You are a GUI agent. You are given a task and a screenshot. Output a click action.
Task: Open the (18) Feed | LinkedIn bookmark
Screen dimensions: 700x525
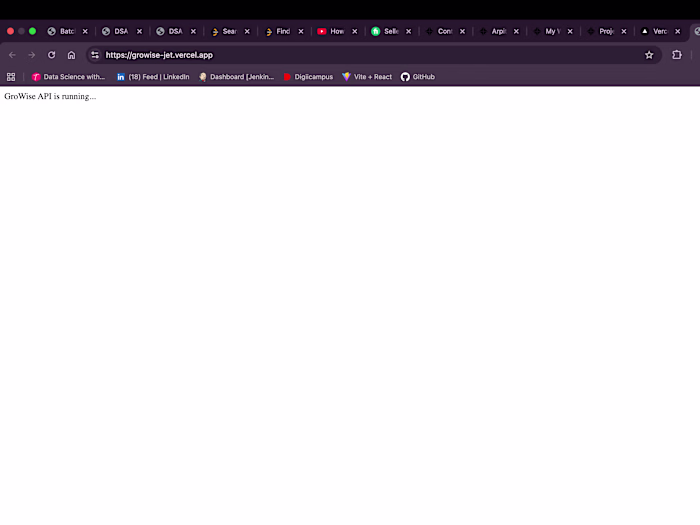click(153, 77)
